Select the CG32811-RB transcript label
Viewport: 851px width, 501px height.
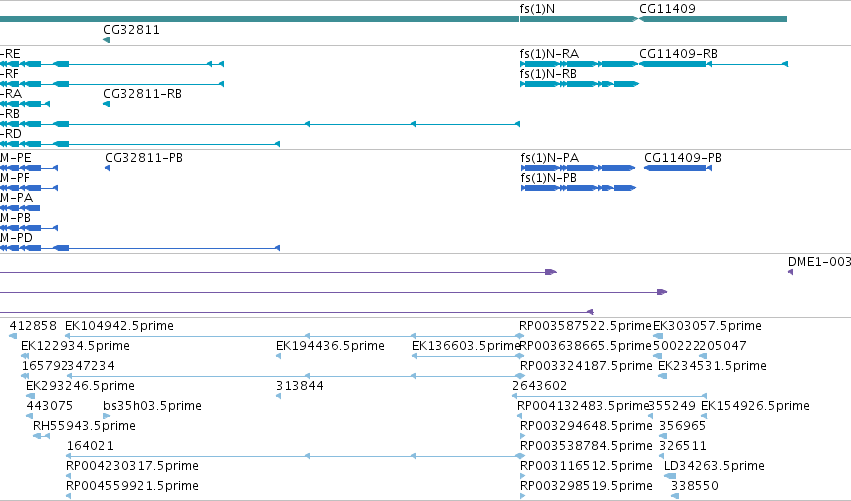[142, 94]
